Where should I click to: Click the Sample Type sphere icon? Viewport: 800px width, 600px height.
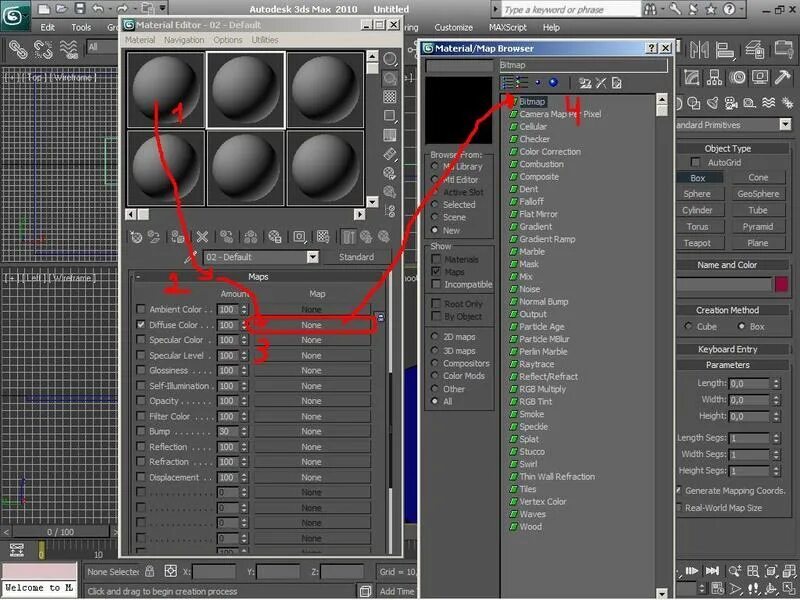coord(390,60)
